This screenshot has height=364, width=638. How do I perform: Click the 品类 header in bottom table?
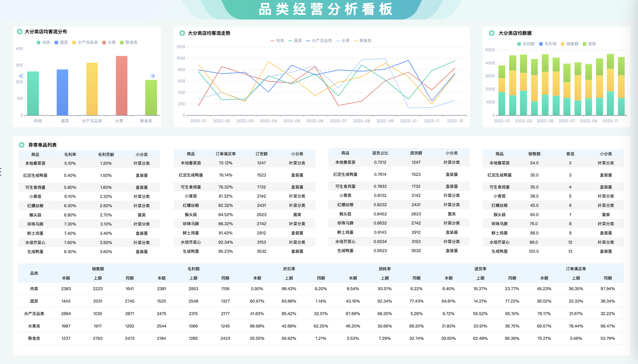tap(34, 273)
